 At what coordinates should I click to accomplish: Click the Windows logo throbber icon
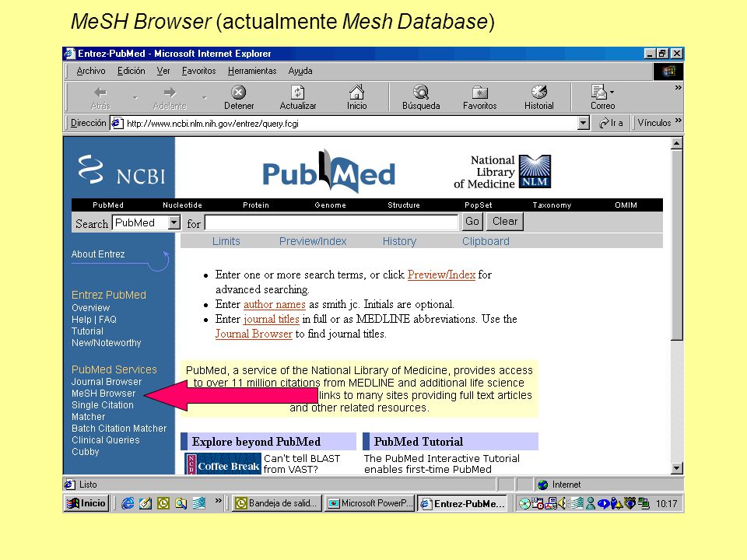(668, 71)
